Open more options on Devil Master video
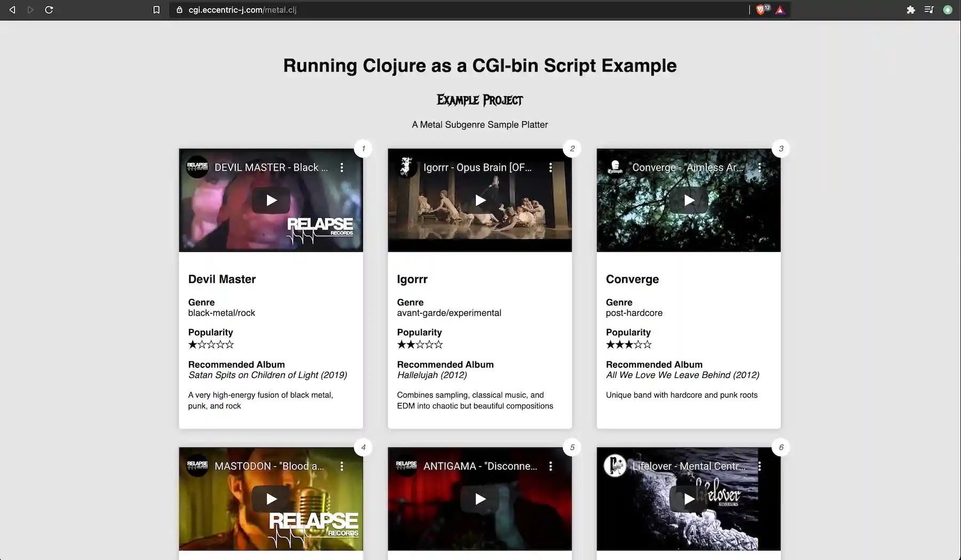This screenshot has height=560, width=961. (x=342, y=168)
